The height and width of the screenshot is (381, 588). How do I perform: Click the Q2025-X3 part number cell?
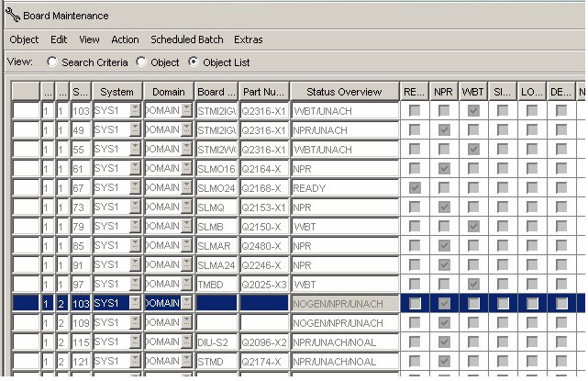(x=264, y=285)
